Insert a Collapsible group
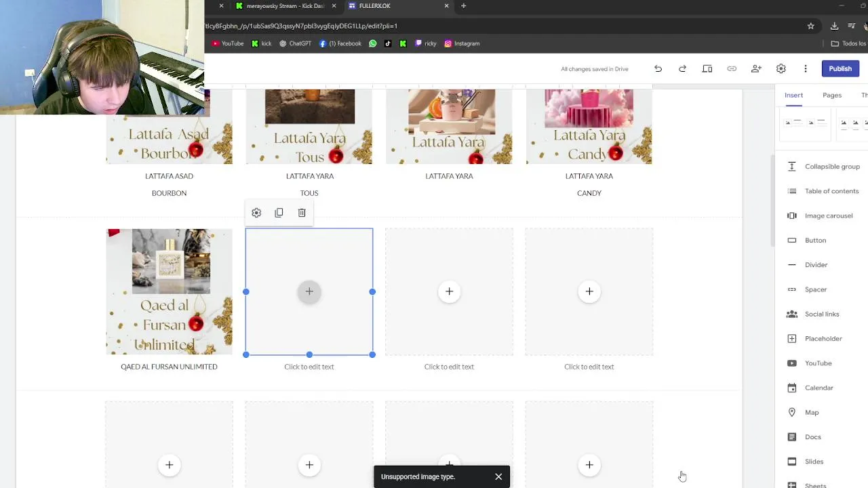This screenshot has width=868, height=488. [823, 167]
